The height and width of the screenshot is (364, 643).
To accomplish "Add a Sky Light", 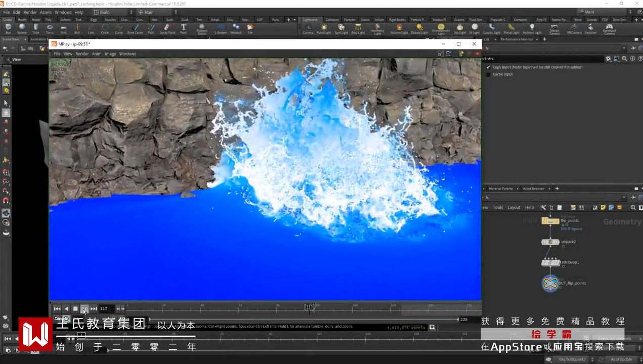I will coord(460,29).
